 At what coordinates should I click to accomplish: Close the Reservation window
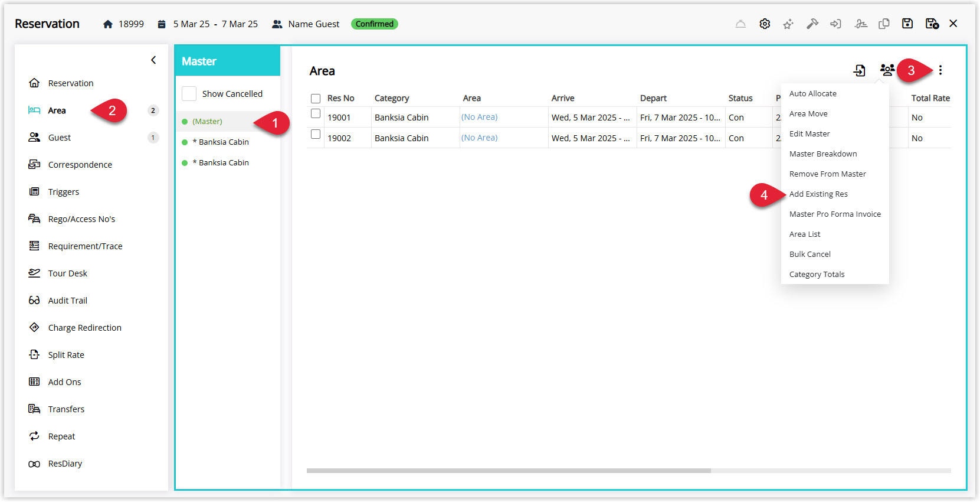pyautogui.click(x=953, y=24)
